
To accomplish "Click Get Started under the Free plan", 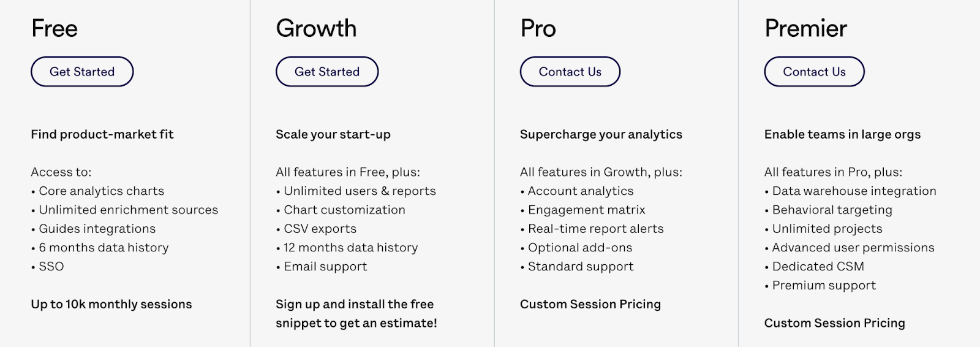I will tap(82, 72).
